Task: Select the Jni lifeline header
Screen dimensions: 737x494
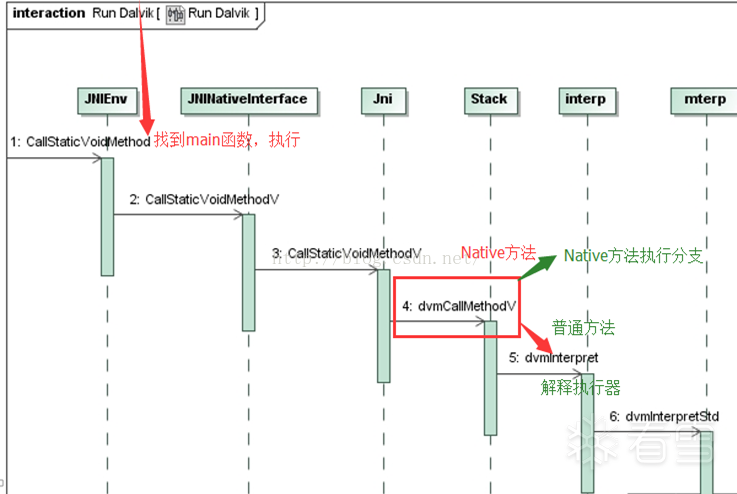Action: [384, 100]
